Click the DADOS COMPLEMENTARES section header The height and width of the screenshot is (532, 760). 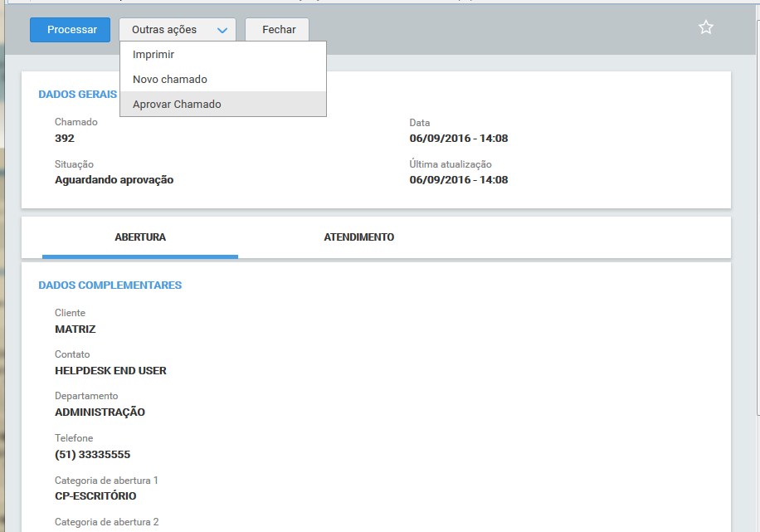pos(110,285)
